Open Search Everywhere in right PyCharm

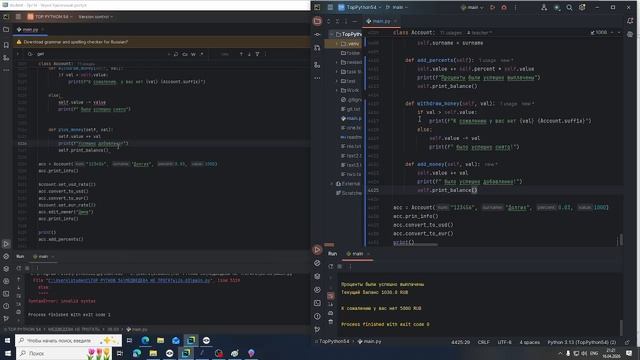[569, 7]
